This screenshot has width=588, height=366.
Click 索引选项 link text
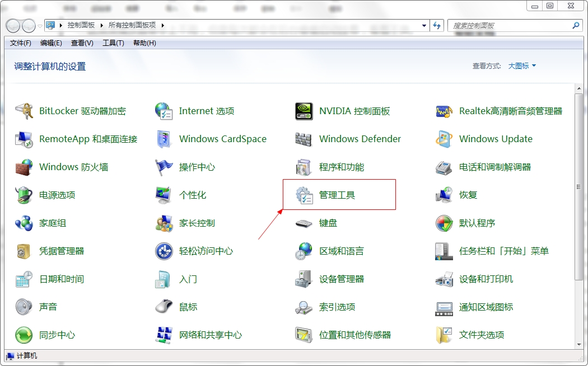[x=337, y=307]
